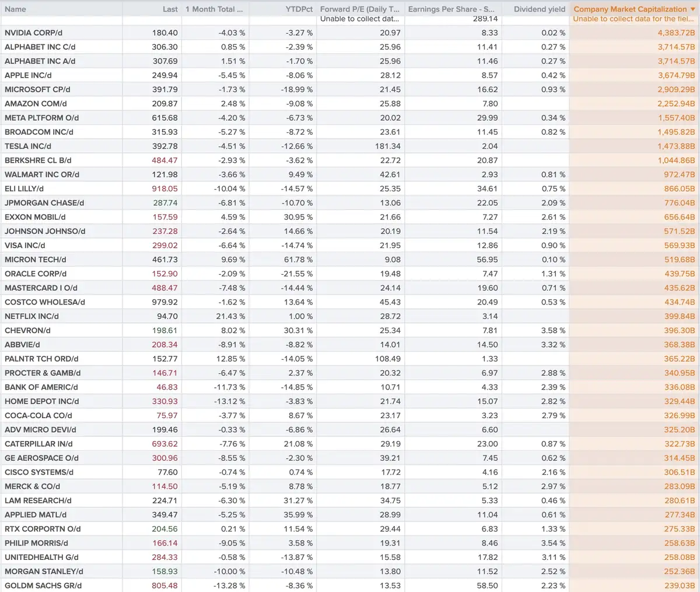Viewport: 700px width, 592px height.
Task: Click the PROCTER & GAMB/d row
Action: click(350, 373)
